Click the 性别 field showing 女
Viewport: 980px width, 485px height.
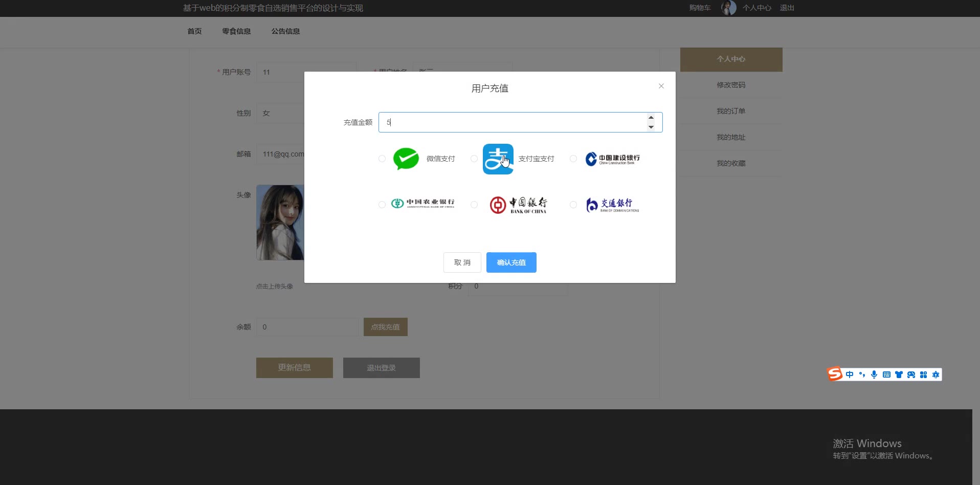click(280, 113)
